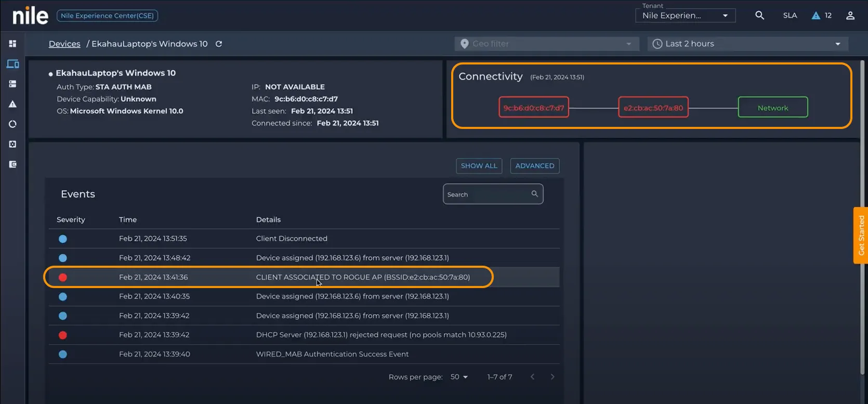868x404 pixels.
Task: Refresh the device page next to breadcrumb
Action: [x=219, y=44]
